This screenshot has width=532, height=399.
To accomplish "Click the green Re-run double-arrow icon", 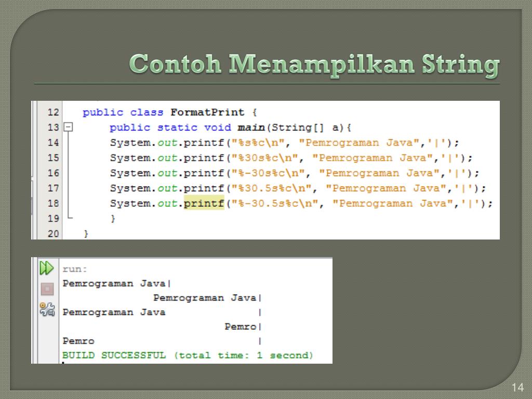I will pos(46,268).
